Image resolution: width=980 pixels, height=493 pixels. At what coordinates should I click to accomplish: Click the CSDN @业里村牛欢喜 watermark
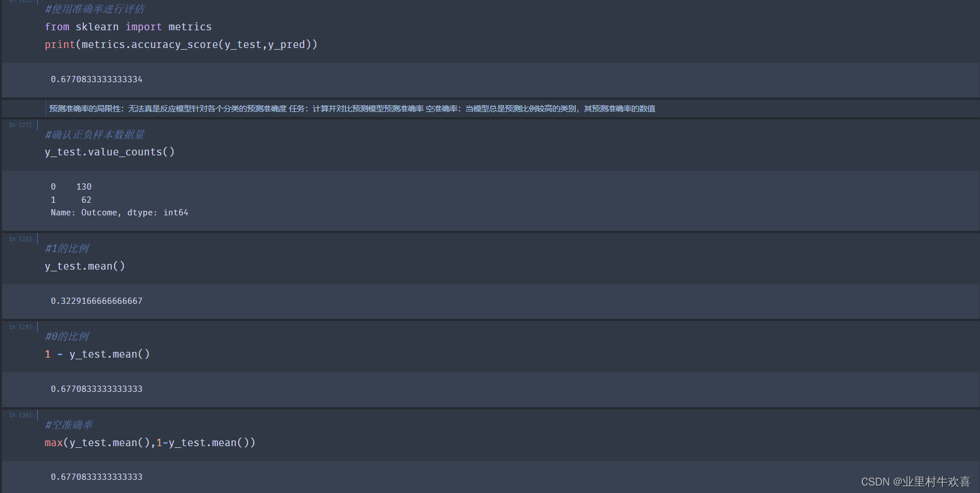click(915, 482)
